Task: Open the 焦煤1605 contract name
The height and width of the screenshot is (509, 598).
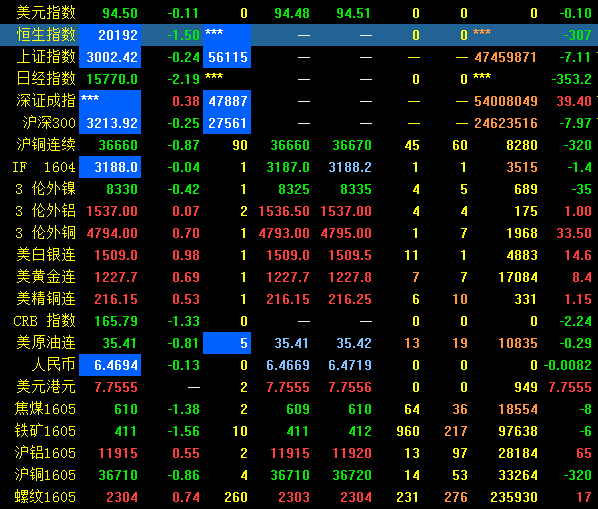Action: click(45, 409)
